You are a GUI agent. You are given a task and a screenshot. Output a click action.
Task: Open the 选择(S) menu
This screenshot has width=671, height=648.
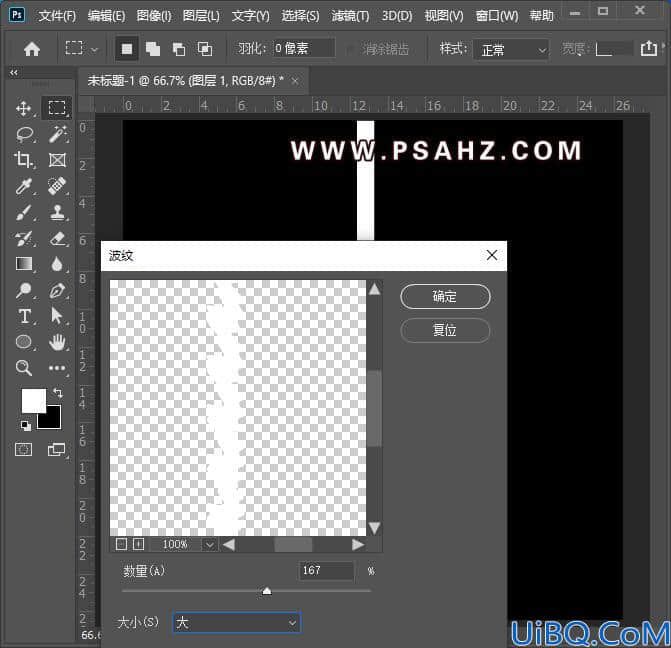[x=300, y=16]
